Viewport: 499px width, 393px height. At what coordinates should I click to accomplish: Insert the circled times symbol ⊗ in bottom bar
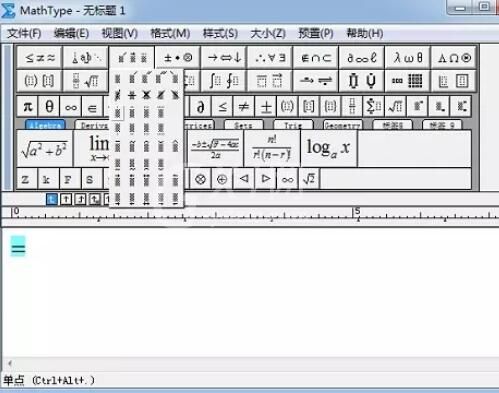[x=200, y=179]
